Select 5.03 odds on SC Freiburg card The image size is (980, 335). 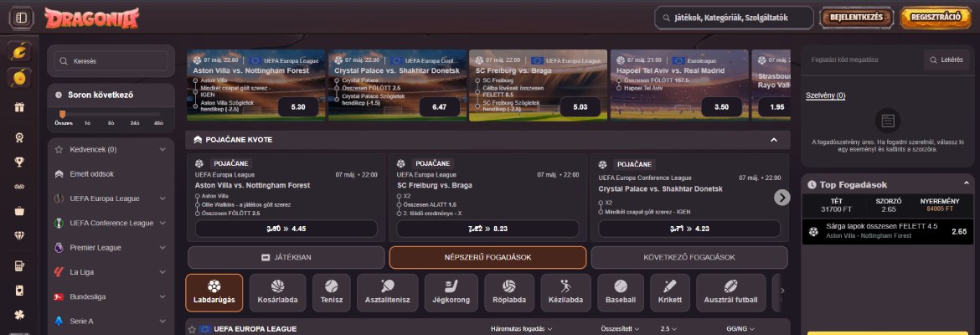[580, 107]
